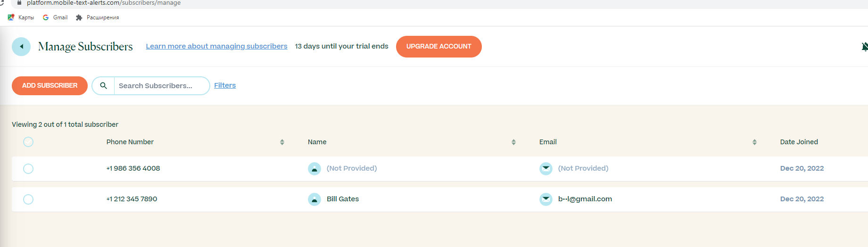
Task: Open the Карты bookmark
Action: 21,17
